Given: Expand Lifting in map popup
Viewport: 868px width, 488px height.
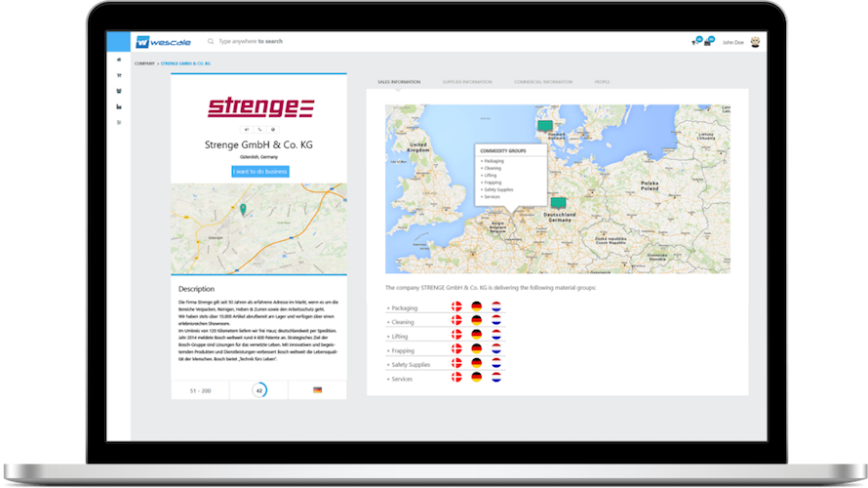Looking at the screenshot, I should pos(489,176).
